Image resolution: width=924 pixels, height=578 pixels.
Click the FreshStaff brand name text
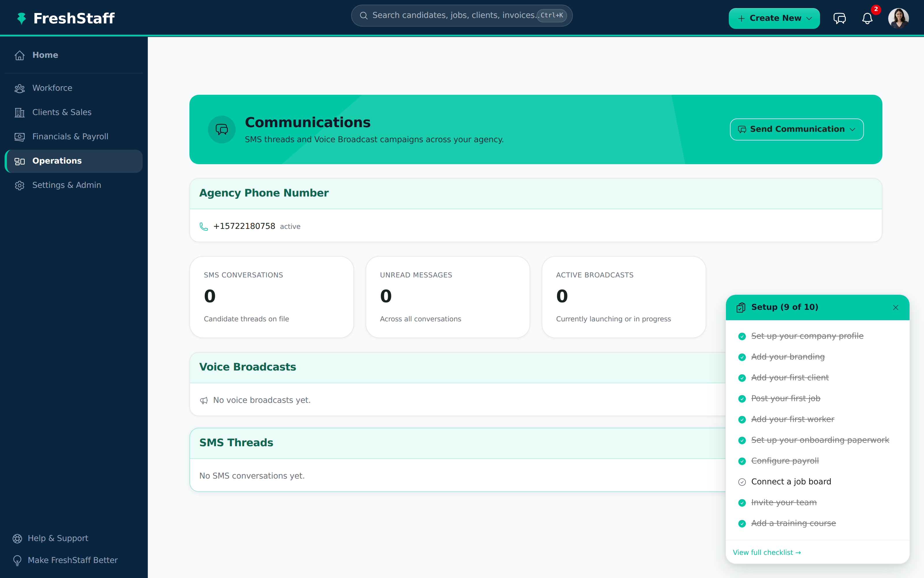click(x=74, y=18)
